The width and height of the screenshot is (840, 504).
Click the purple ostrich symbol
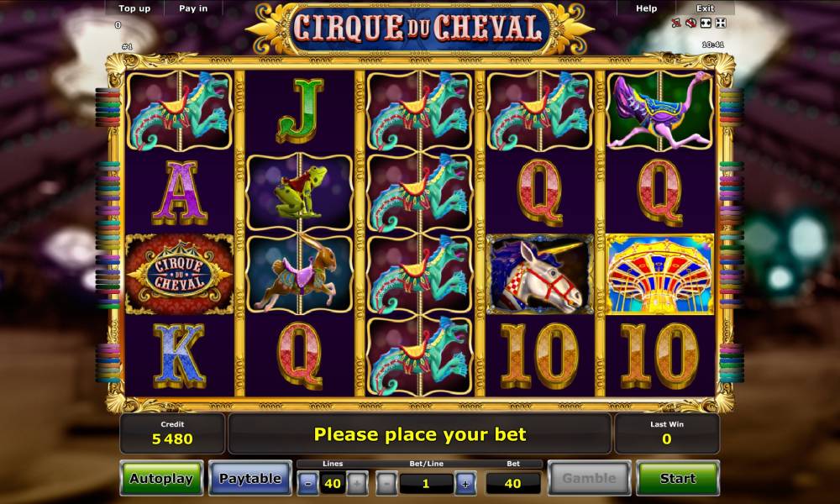click(660, 110)
